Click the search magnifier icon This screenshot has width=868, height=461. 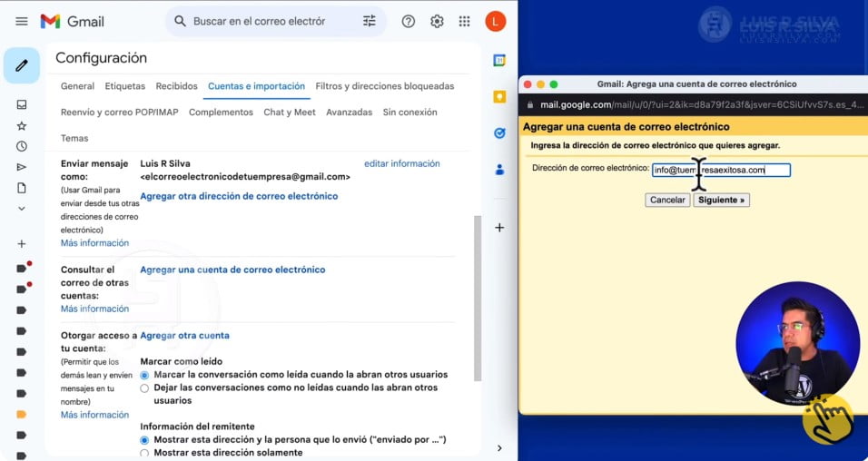[x=180, y=21]
